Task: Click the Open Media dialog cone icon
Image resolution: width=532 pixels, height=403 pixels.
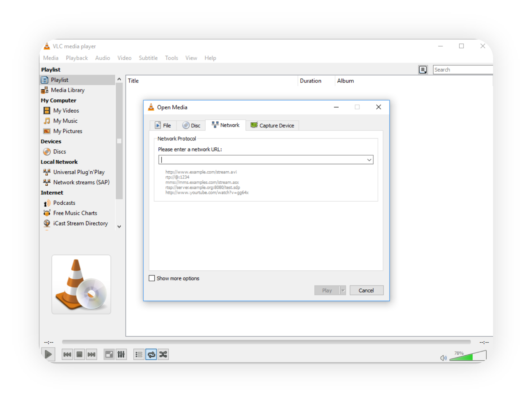Action: [x=151, y=107]
